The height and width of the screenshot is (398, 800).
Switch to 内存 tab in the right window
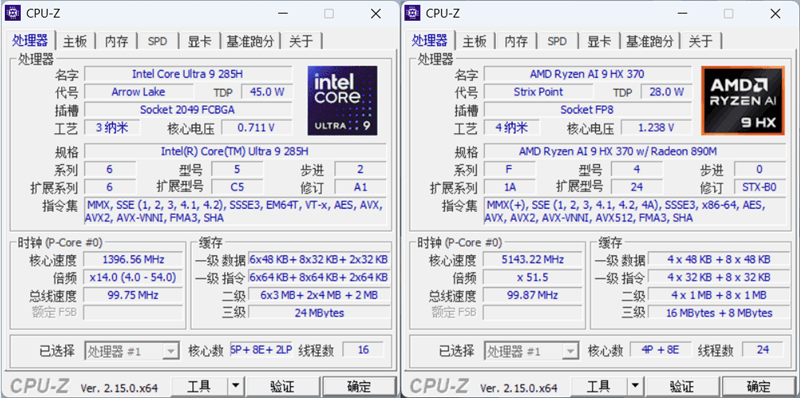pos(516,41)
